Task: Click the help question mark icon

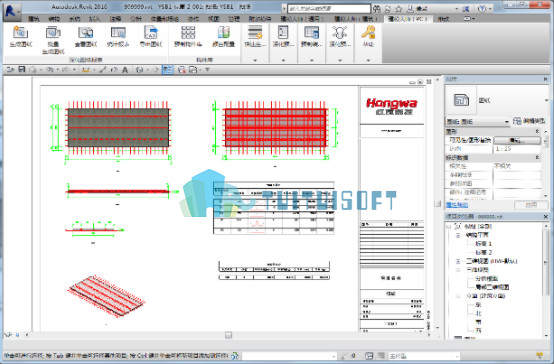Action: click(482, 9)
